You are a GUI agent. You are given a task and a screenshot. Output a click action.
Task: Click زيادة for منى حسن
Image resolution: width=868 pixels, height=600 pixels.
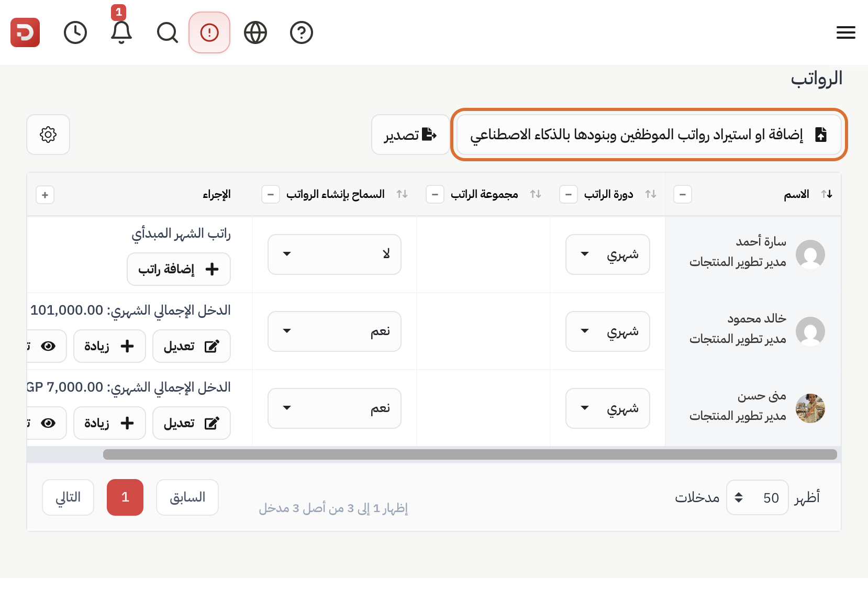click(109, 423)
